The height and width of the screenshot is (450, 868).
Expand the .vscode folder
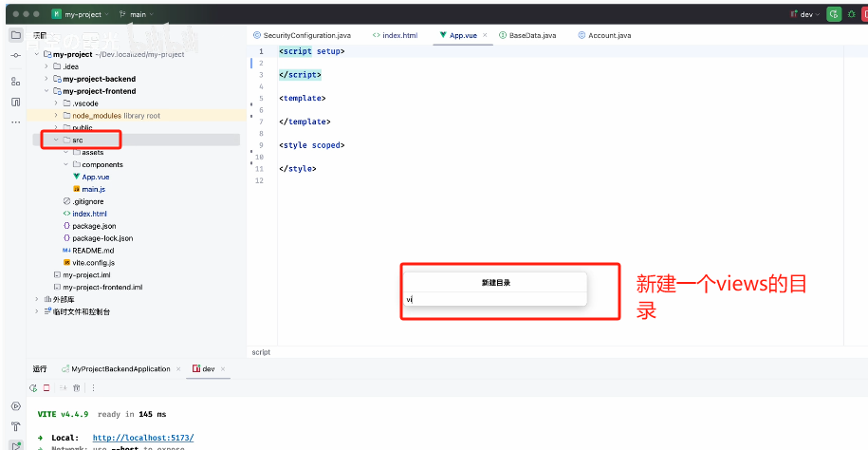click(x=56, y=103)
